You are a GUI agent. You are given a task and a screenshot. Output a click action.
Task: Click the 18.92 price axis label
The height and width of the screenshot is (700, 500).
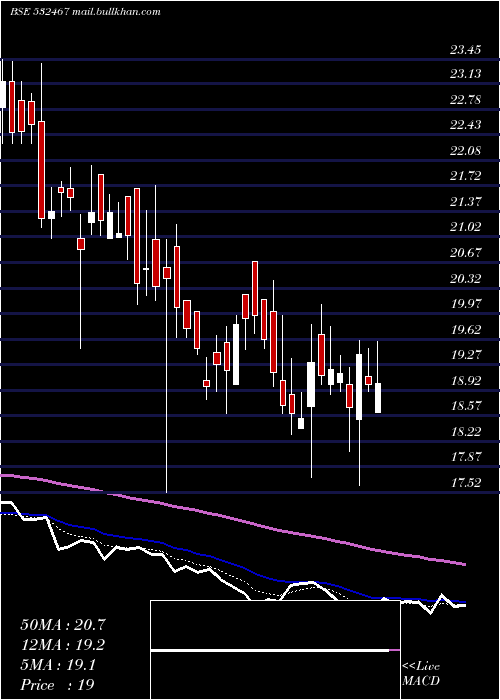click(466, 381)
